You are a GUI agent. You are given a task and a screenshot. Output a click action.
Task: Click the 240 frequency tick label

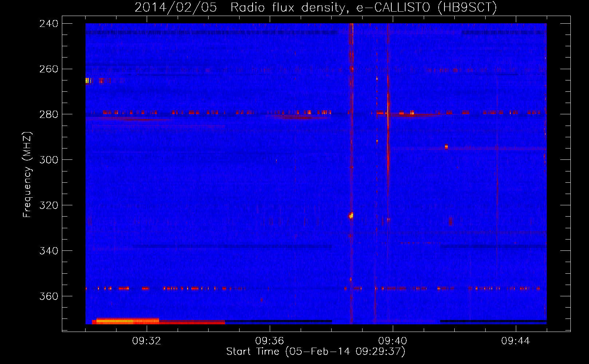coord(49,24)
